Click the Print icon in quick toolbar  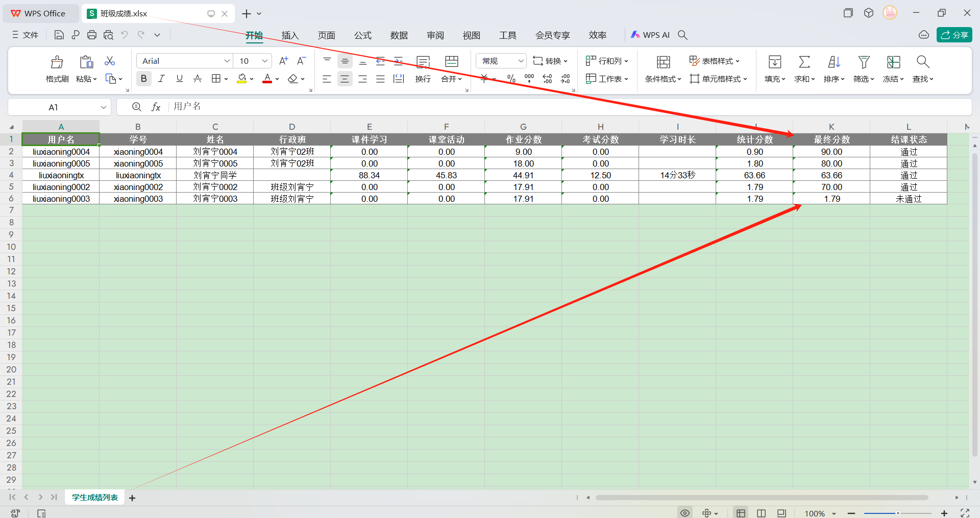point(92,35)
